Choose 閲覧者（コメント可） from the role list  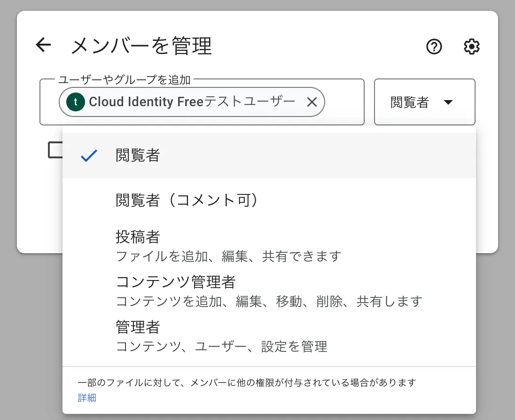pos(187,200)
